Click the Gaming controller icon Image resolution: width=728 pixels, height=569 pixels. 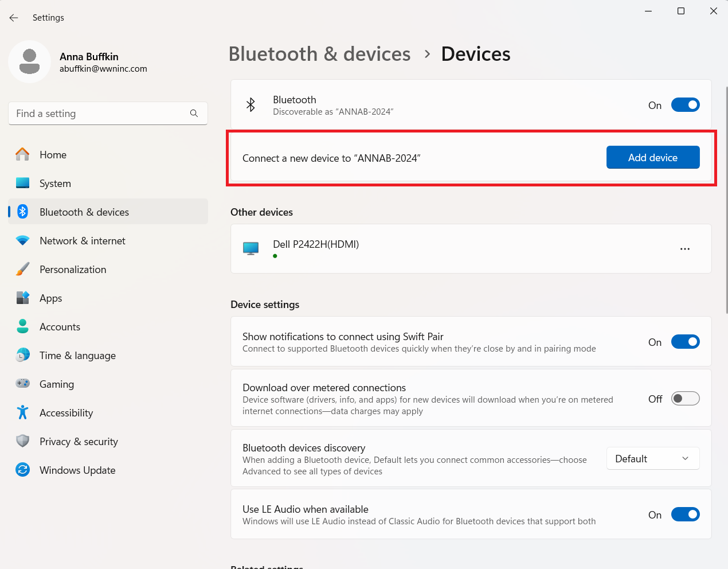click(x=22, y=383)
